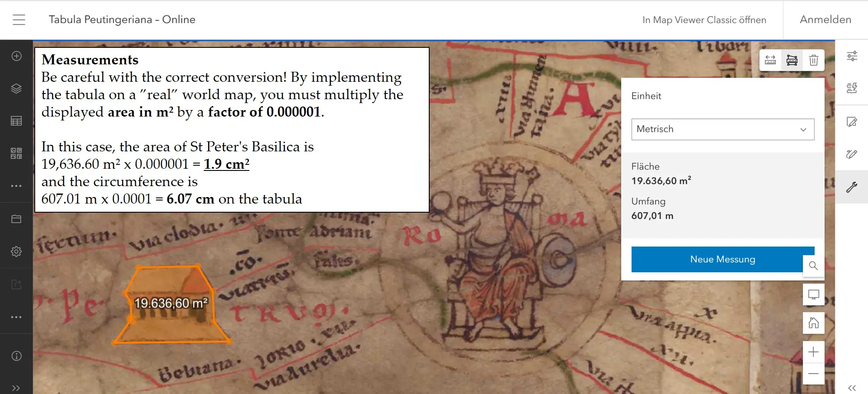
Task: Collapse the right toolbar
Action: (x=852, y=388)
